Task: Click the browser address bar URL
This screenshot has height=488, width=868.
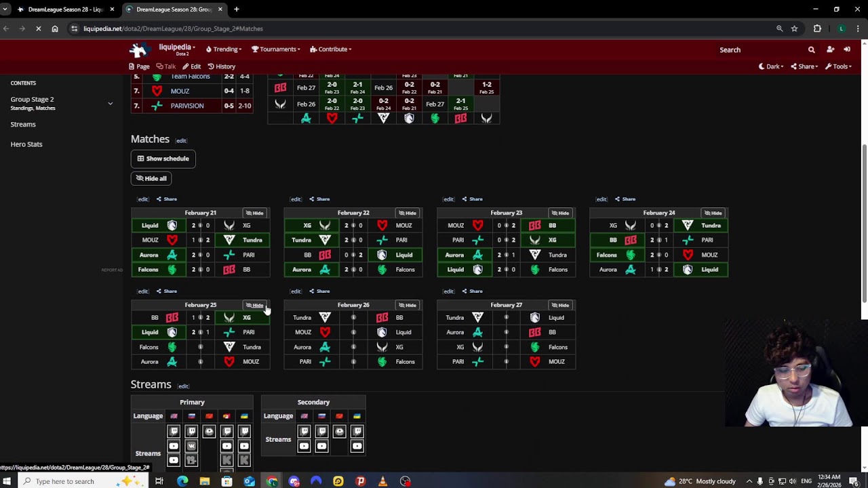Action: point(174,28)
